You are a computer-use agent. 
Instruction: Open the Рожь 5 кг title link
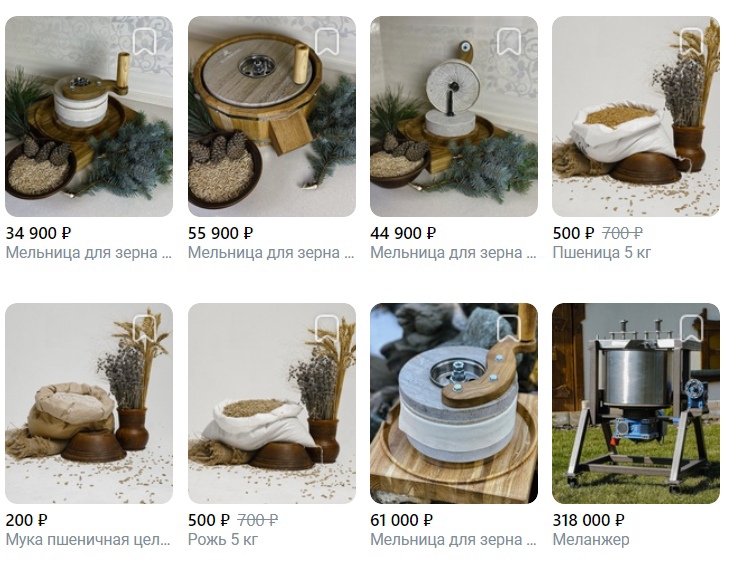[x=223, y=540]
